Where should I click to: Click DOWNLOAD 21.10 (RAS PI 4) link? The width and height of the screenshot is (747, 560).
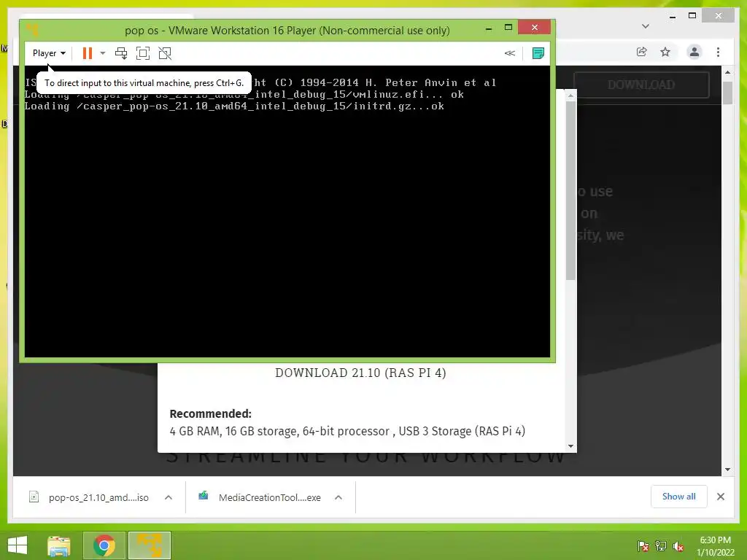(360, 373)
